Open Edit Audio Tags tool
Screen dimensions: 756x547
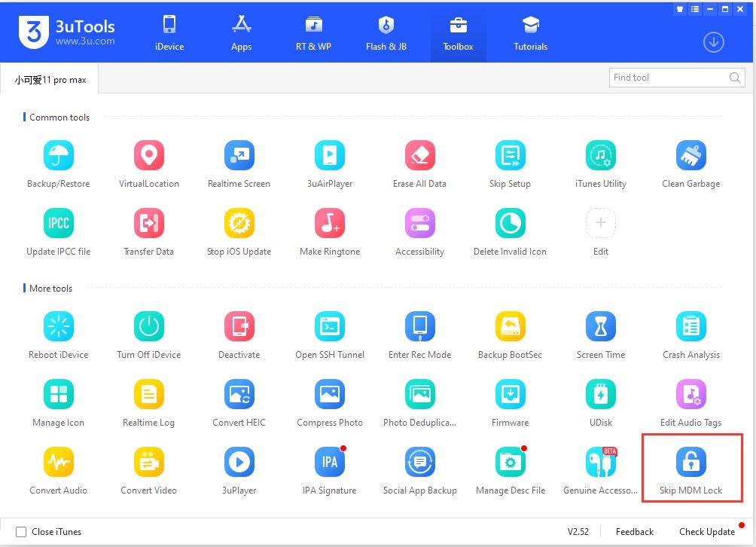click(x=691, y=403)
